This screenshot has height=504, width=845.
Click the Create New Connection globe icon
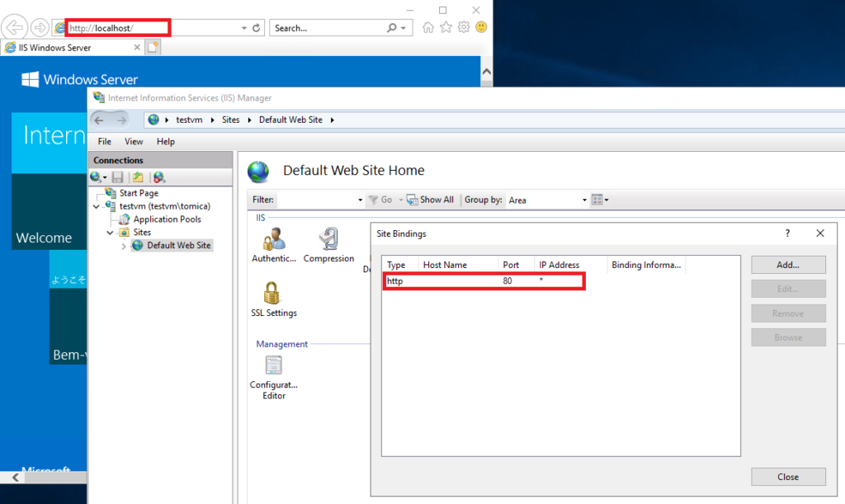(97, 177)
